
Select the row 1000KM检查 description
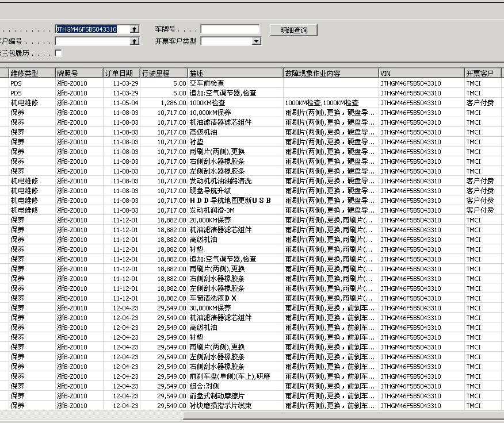point(252,103)
